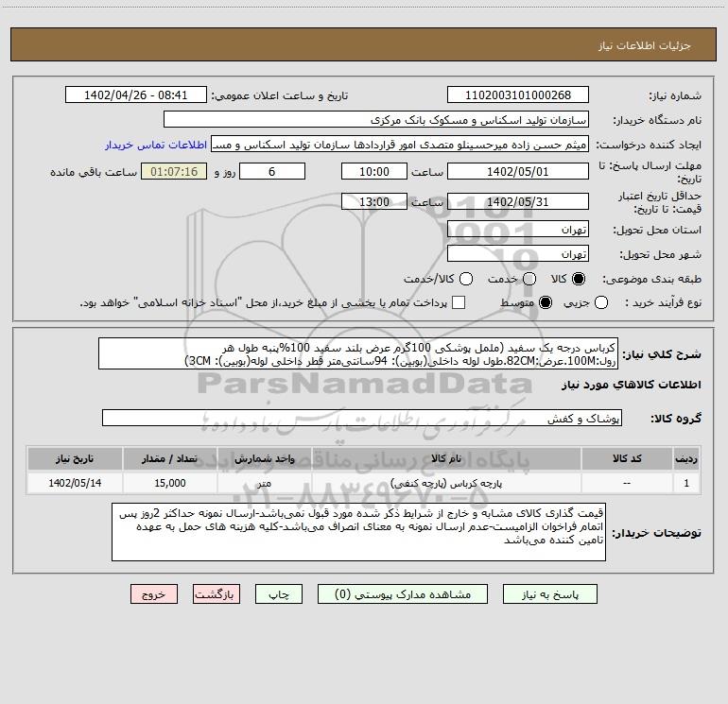The height and width of the screenshot is (704, 728).
Task: Click the item name پارچه کرباس (پارچه کنفی)
Action: pyautogui.click(x=446, y=483)
